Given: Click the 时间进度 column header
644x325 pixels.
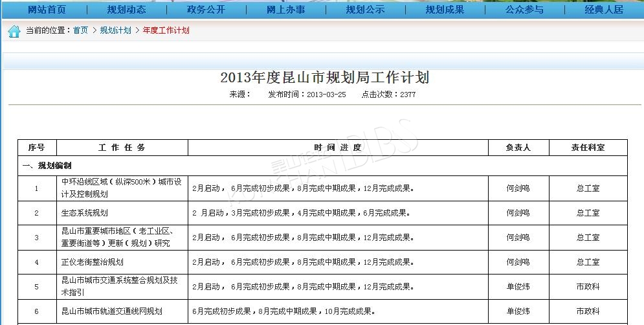Looking at the screenshot, I should [338, 147].
